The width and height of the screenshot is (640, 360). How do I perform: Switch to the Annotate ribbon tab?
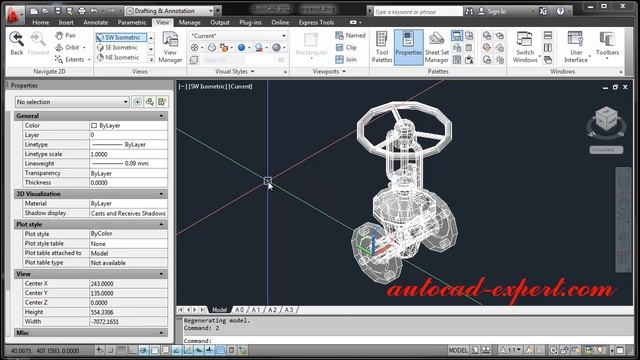click(96, 22)
